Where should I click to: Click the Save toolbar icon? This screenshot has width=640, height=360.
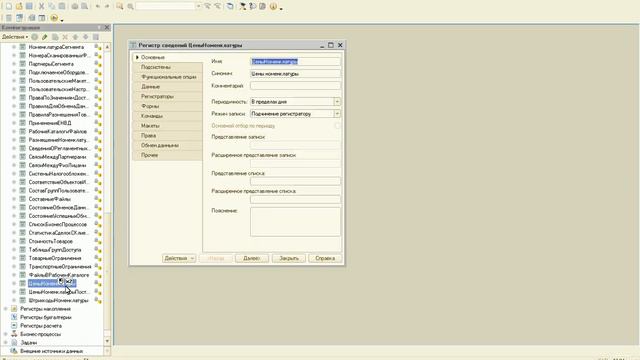click(29, 6)
